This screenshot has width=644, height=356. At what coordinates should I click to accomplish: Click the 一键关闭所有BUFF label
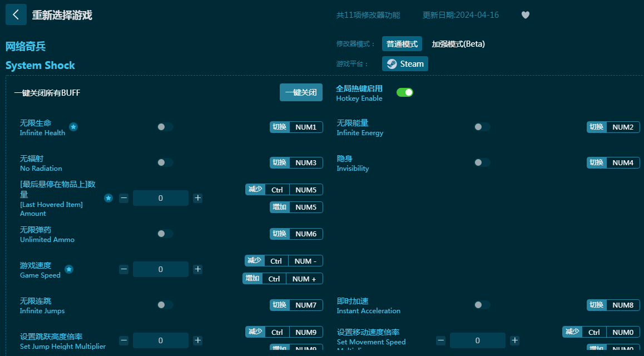[47, 93]
